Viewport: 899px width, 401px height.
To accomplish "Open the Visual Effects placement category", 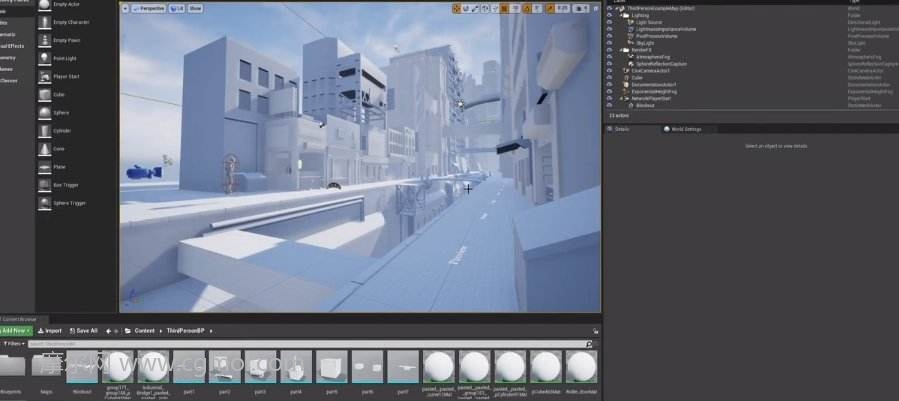I will 12,46.
